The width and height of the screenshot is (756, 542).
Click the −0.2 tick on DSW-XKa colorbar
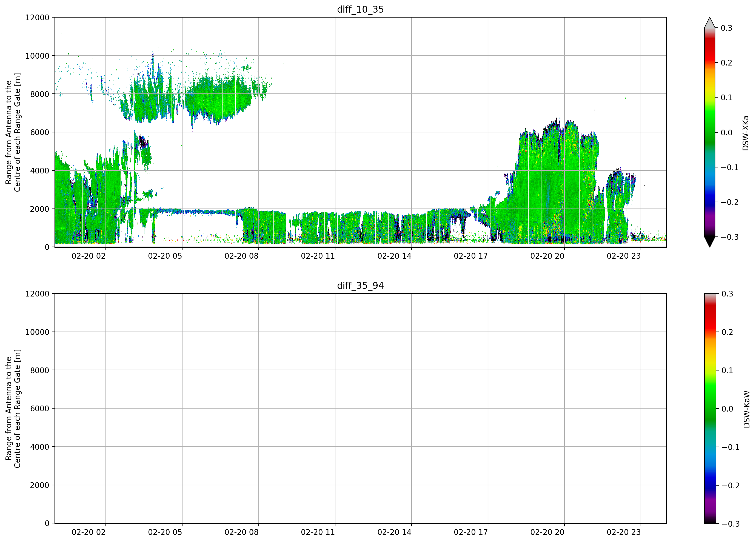point(730,202)
